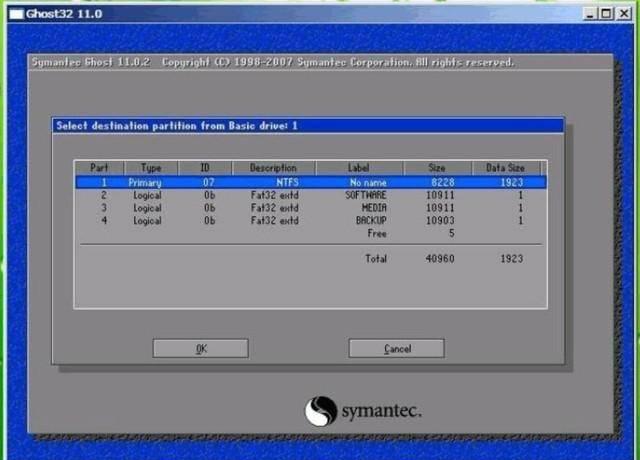Screen dimensions: 640x460
Task: Click the Cancel button
Action: click(397, 349)
